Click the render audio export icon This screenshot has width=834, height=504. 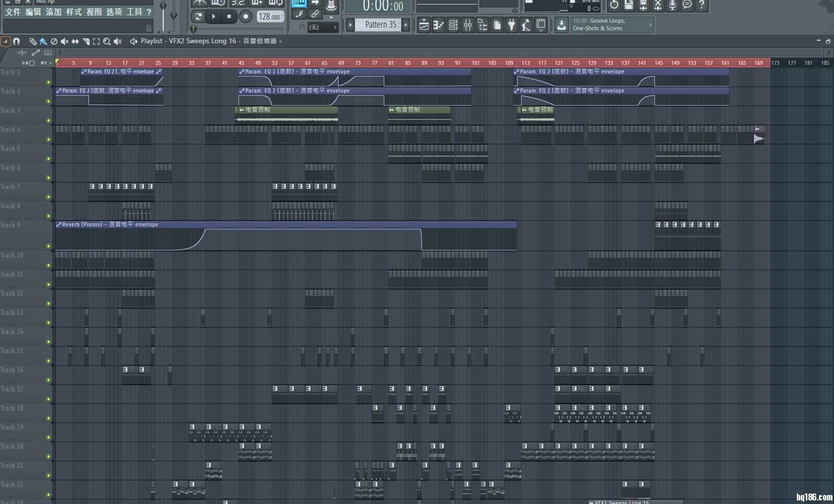coord(643,6)
